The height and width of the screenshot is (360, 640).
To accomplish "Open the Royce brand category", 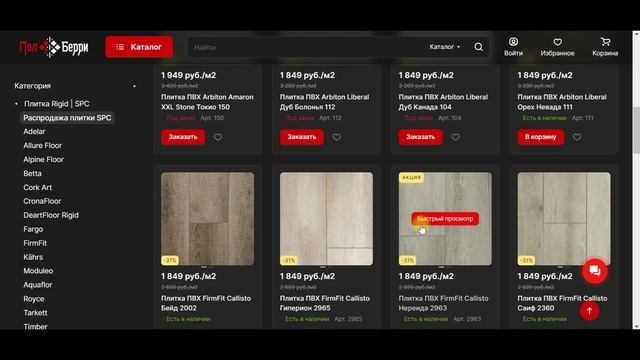I will click(33, 299).
